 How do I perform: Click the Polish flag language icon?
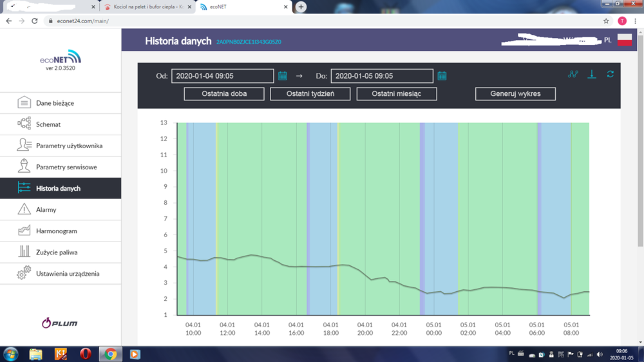[x=624, y=40]
